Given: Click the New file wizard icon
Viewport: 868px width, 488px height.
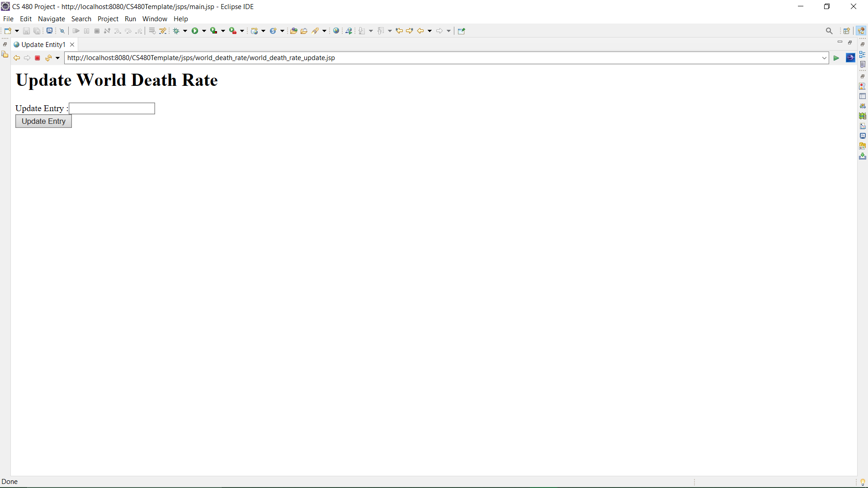Looking at the screenshot, I should click(x=8, y=31).
